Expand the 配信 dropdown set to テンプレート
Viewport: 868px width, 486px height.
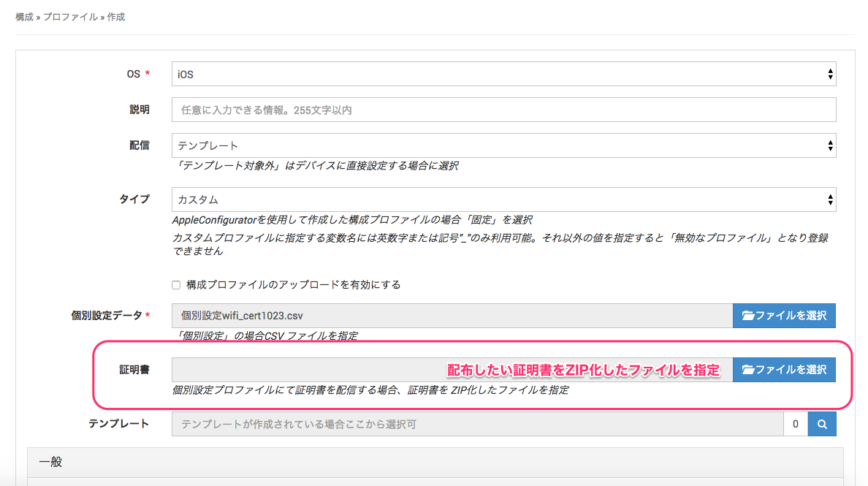(x=503, y=145)
